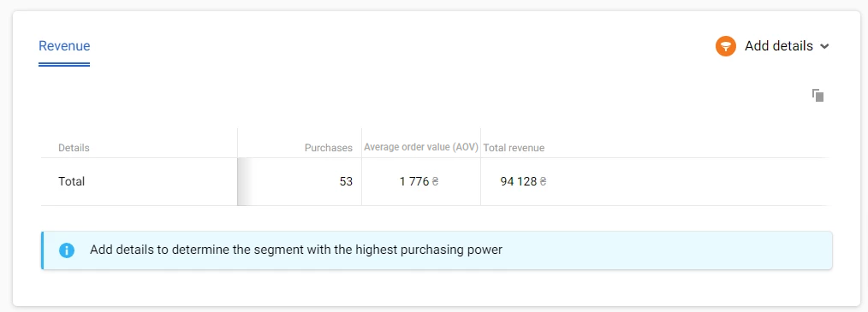Click the Details column header
Image resolution: width=868 pixels, height=312 pixels.
[x=74, y=148]
